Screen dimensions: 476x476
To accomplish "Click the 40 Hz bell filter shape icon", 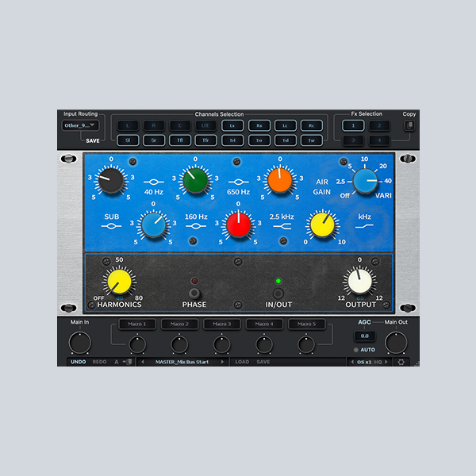I will click(154, 182).
